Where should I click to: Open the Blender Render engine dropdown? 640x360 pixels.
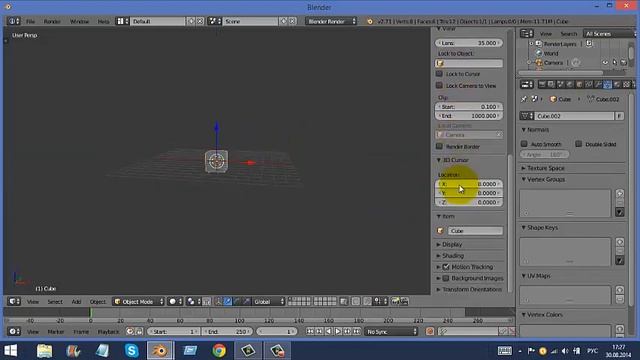(x=331, y=21)
